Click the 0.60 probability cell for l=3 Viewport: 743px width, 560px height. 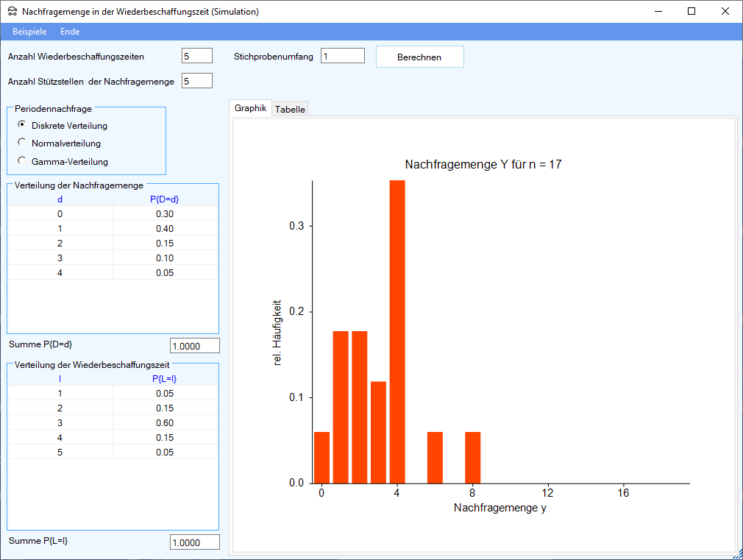pos(165,423)
